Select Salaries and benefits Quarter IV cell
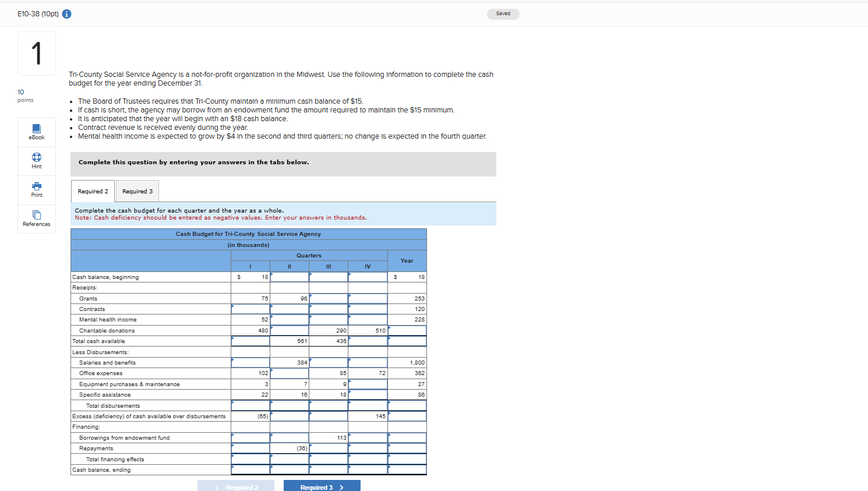868x491 pixels. (x=368, y=363)
